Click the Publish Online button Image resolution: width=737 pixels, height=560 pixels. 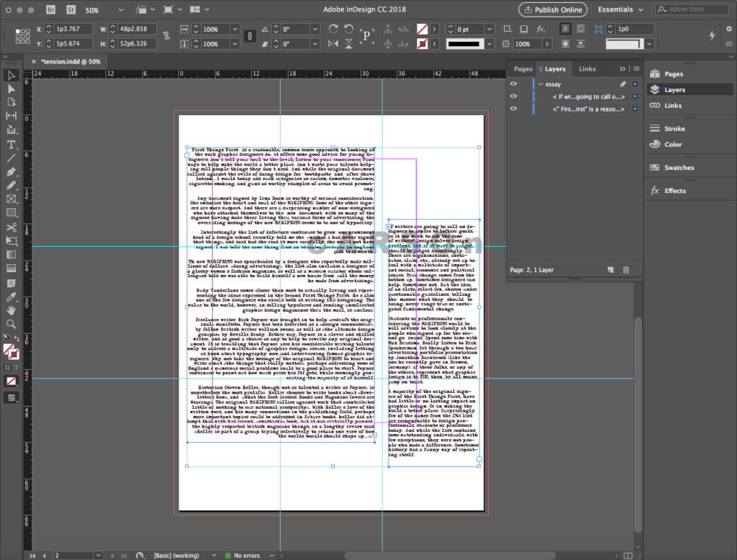pos(553,10)
